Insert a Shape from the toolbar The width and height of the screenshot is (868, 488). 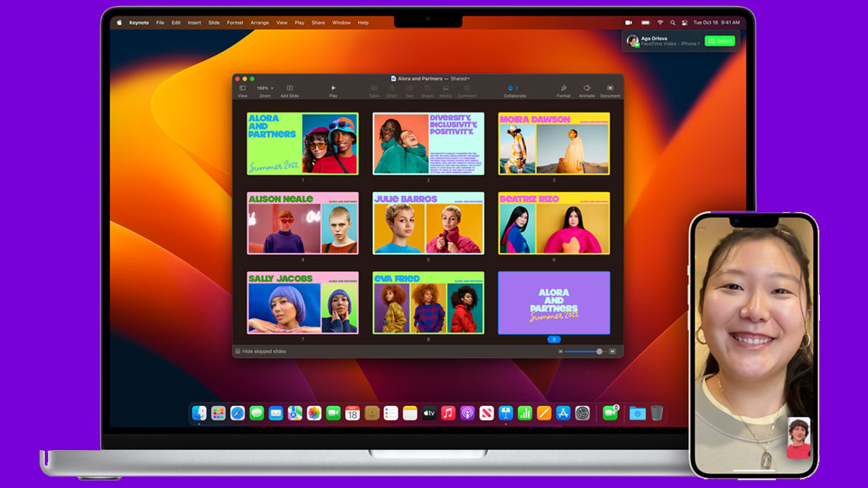click(427, 87)
